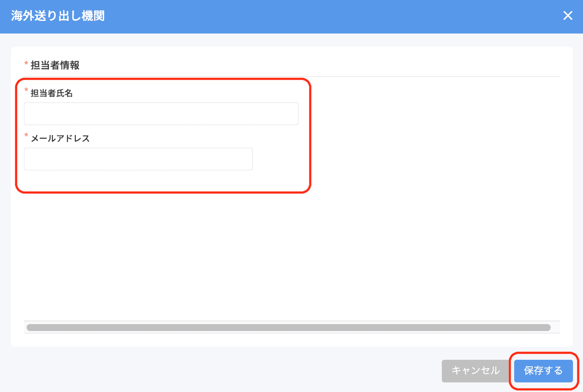The width and height of the screenshot is (583, 392).
Task: Cancel editing with キャンセル button
Action: pyautogui.click(x=475, y=371)
